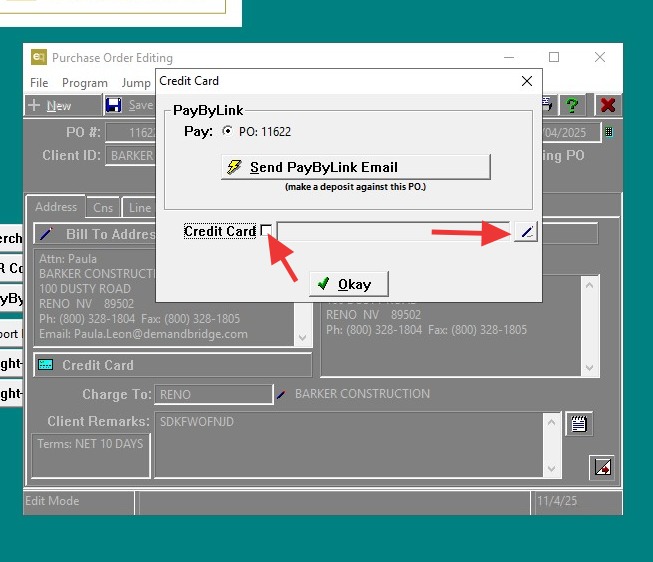Click the Attn: Paula line
The width and height of the screenshot is (653, 562).
(x=68, y=259)
